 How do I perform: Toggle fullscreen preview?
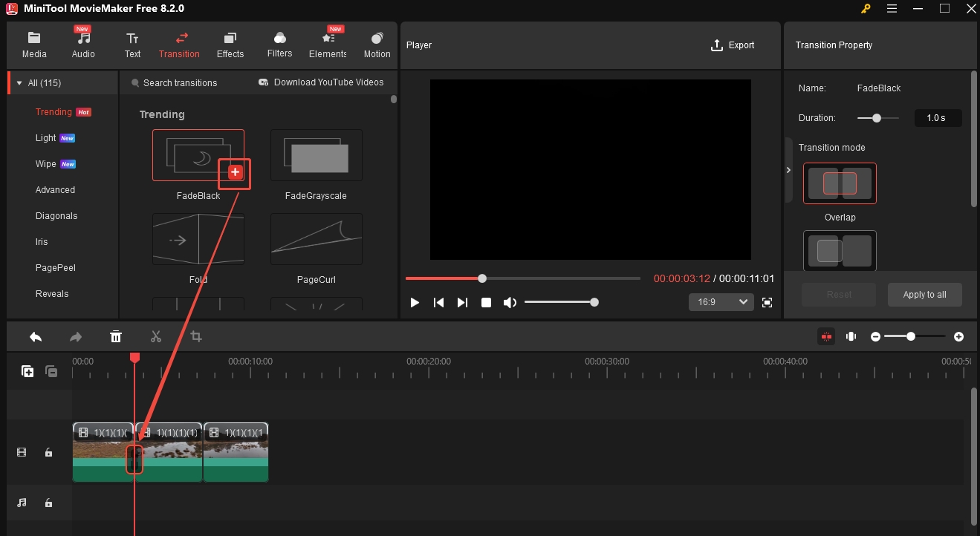click(768, 302)
